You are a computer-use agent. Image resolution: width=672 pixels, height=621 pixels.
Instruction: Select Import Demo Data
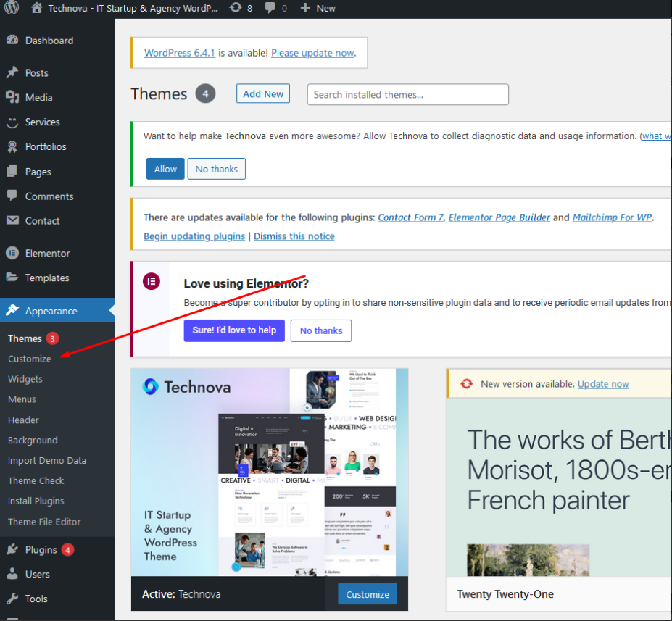point(47,460)
